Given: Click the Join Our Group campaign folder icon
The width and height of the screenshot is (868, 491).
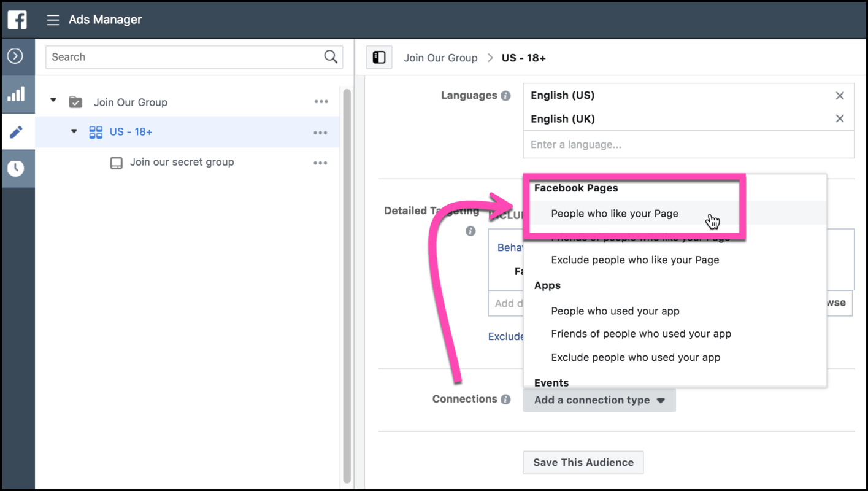Looking at the screenshot, I should point(75,102).
